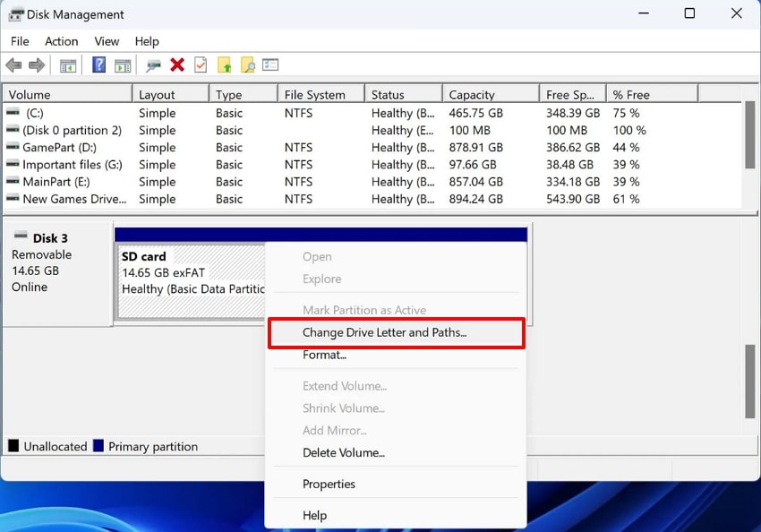Click the Free Space column header
Image resolution: width=761 pixels, height=532 pixels.
click(572, 93)
